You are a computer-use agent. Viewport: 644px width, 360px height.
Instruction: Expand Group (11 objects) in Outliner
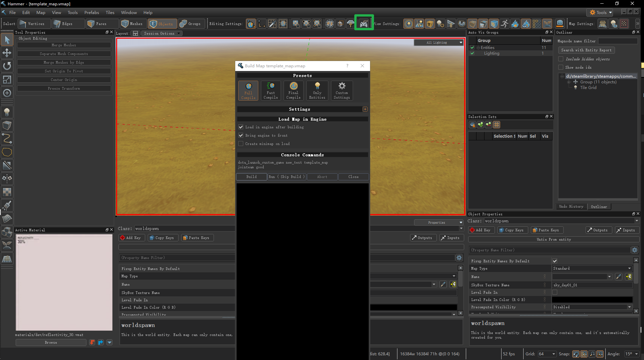point(569,82)
